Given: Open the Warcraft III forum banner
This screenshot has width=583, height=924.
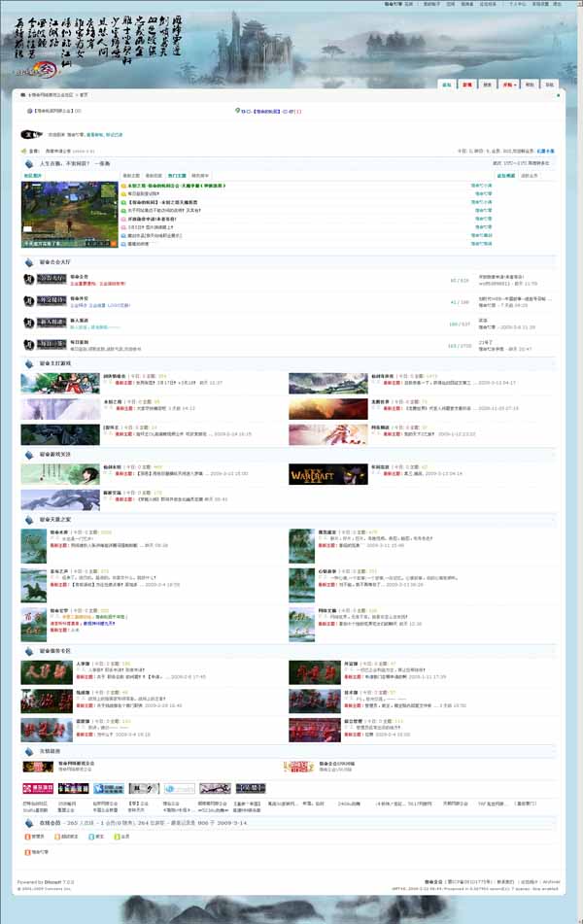Looking at the screenshot, I should [327, 474].
